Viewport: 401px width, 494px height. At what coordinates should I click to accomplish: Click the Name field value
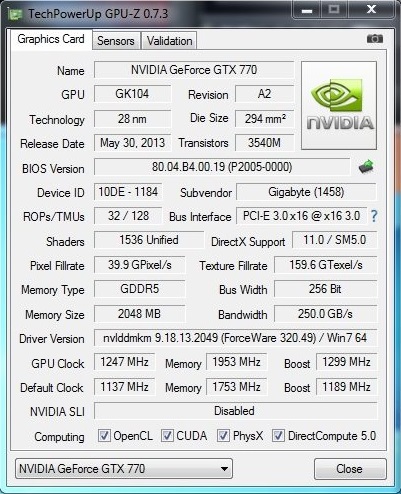(194, 70)
